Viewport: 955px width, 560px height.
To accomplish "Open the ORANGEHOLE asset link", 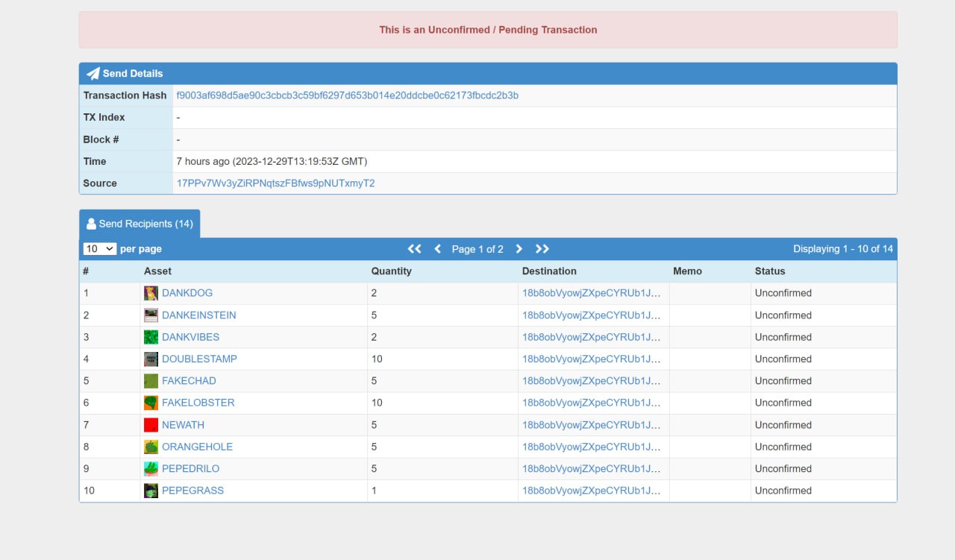I will click(198, 447).
